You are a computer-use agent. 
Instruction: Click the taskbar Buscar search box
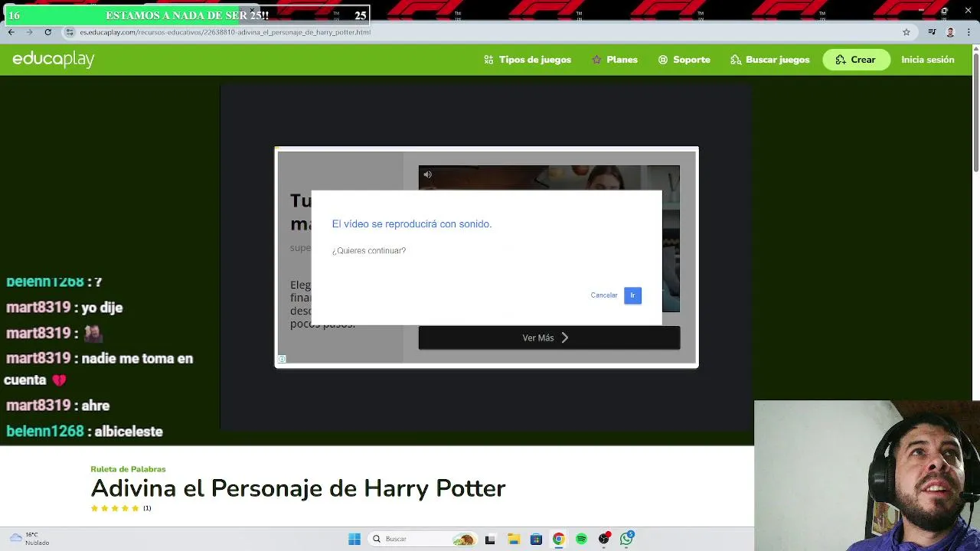pos(423,539)
